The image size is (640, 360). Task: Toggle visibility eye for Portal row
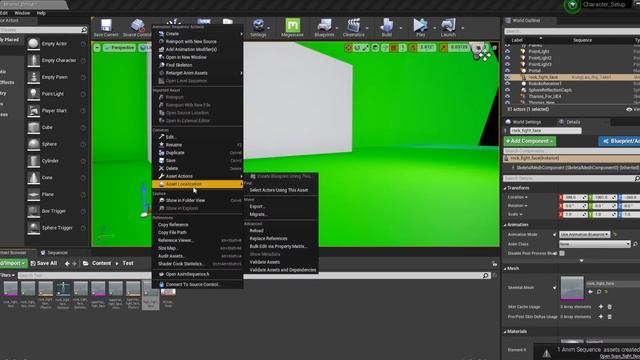(507, 71)
